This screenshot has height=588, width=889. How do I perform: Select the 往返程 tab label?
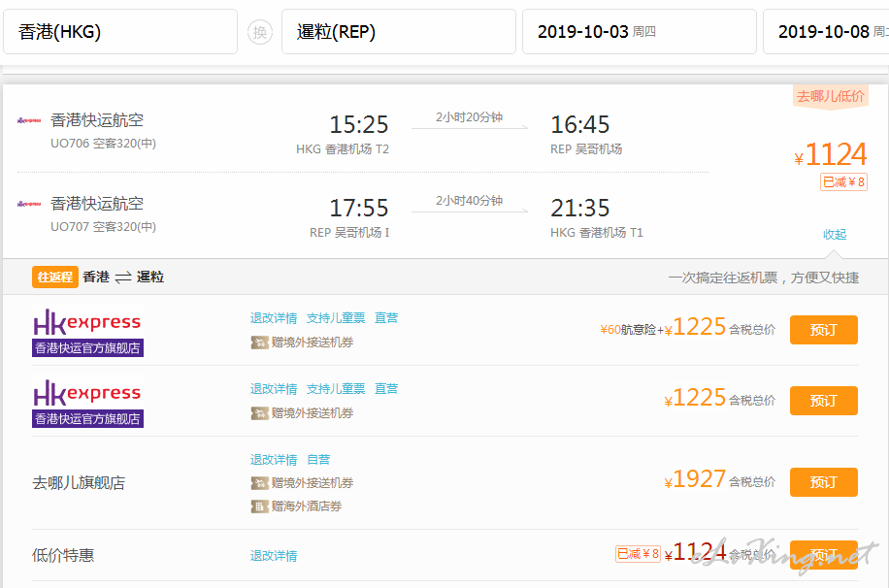[x=55, y=278]
